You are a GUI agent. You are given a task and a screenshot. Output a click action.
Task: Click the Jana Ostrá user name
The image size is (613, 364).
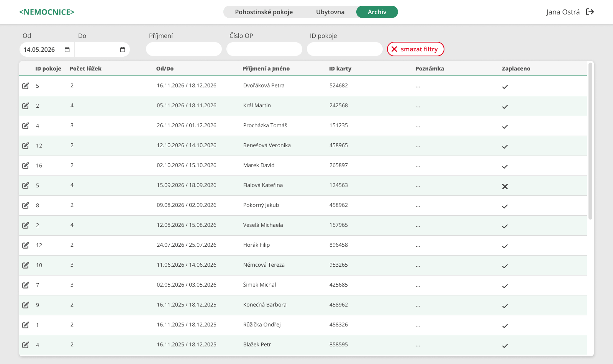coord(563,12)
